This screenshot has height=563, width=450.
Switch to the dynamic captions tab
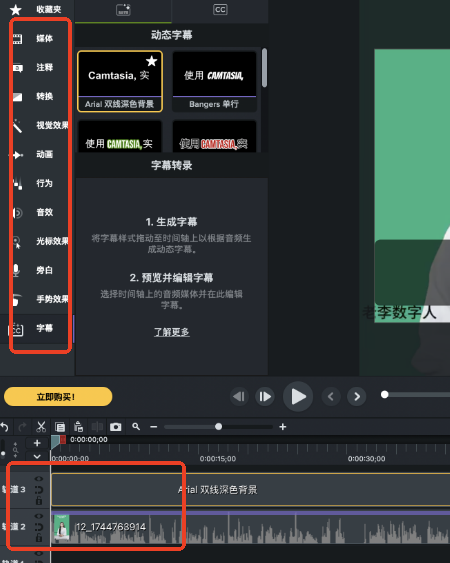(x=123, y=10)
